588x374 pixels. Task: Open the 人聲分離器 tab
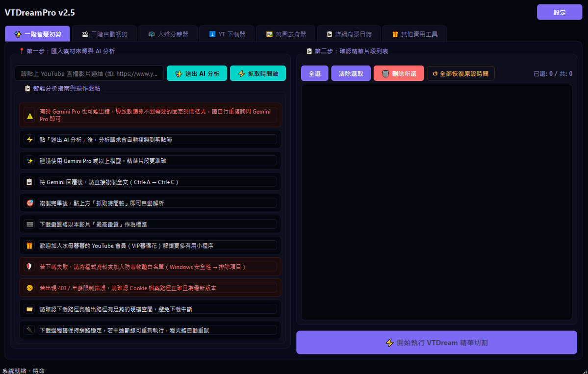pyautogui.click(x=168, y=34)
